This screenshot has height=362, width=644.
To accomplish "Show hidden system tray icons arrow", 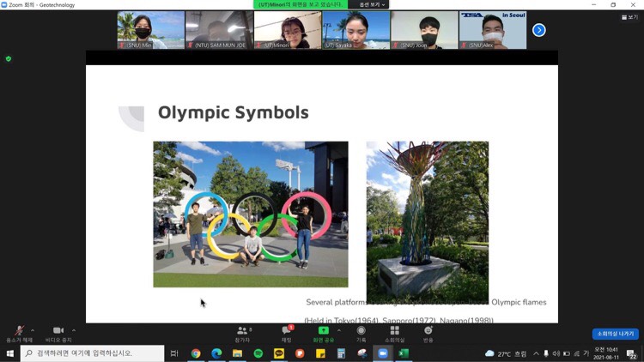I will 537,353.
